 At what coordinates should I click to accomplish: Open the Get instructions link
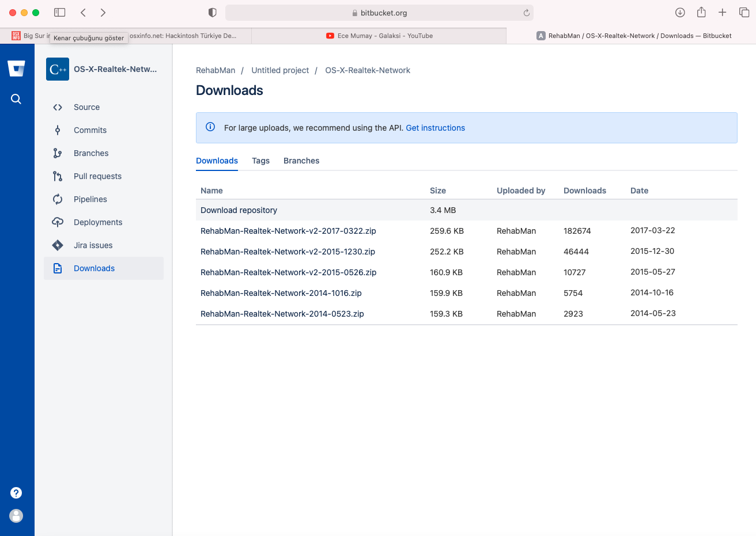coord(435,128)
